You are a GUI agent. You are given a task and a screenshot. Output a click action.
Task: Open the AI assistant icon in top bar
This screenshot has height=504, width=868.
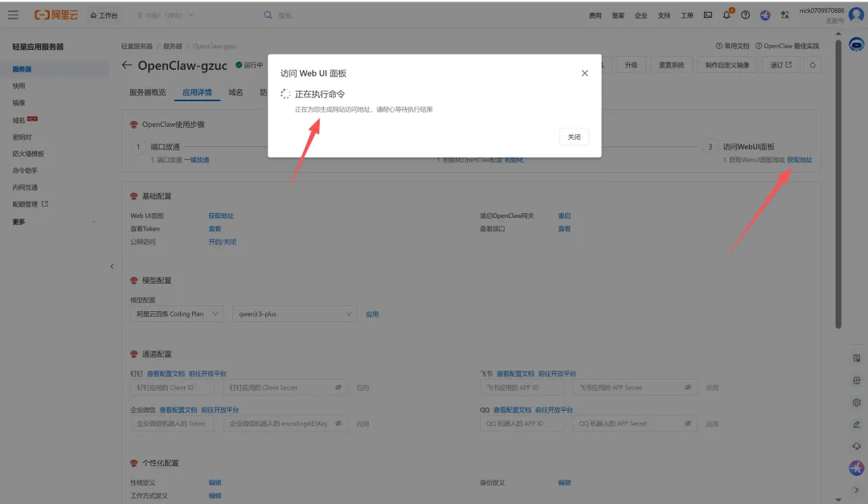pos(765,15)
